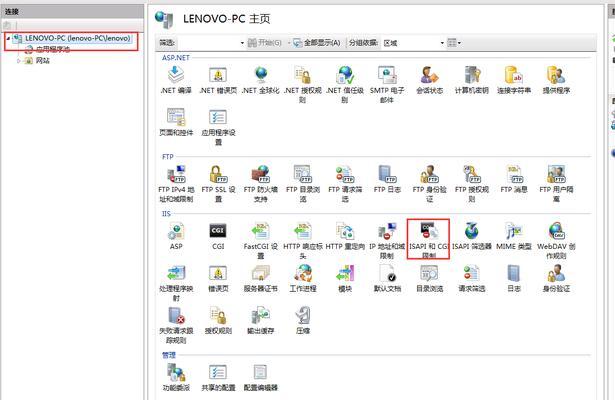Open FTP IPv4 地址和域限制
The image size is (615, 400).
point(176,184)
